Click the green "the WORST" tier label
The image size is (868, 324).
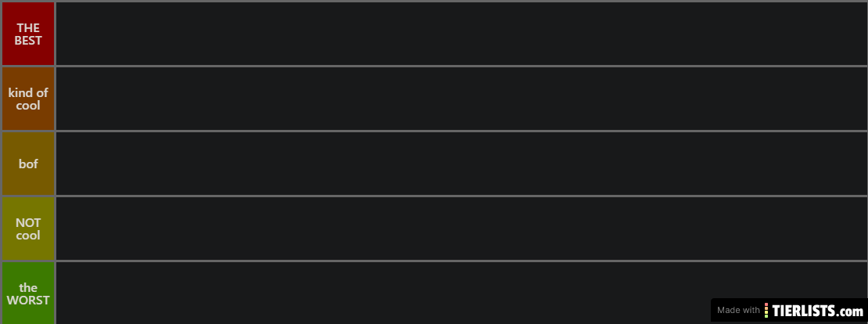[28, 293]
